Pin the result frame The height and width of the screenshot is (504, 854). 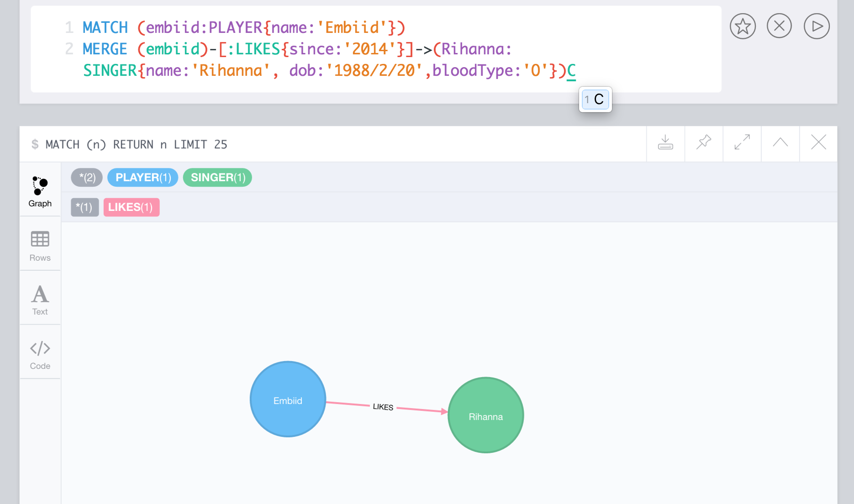pyautogui.click(x=704, y=142)
